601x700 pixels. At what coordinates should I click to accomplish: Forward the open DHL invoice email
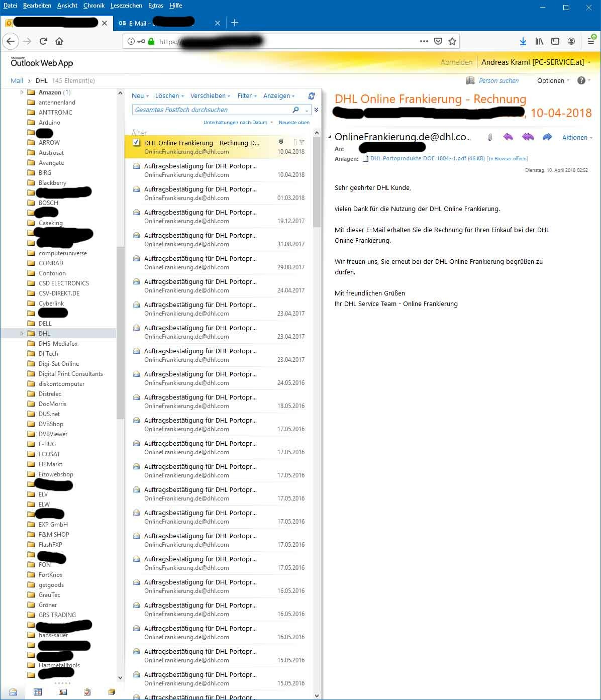(x=547, y=137)
